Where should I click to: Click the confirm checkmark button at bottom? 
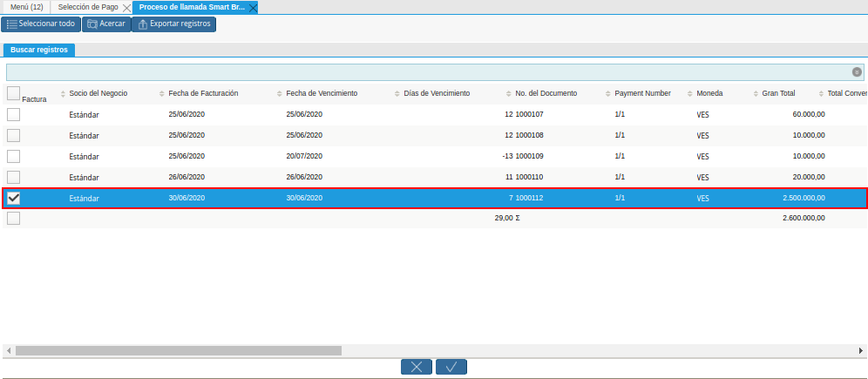coord(451,367)
